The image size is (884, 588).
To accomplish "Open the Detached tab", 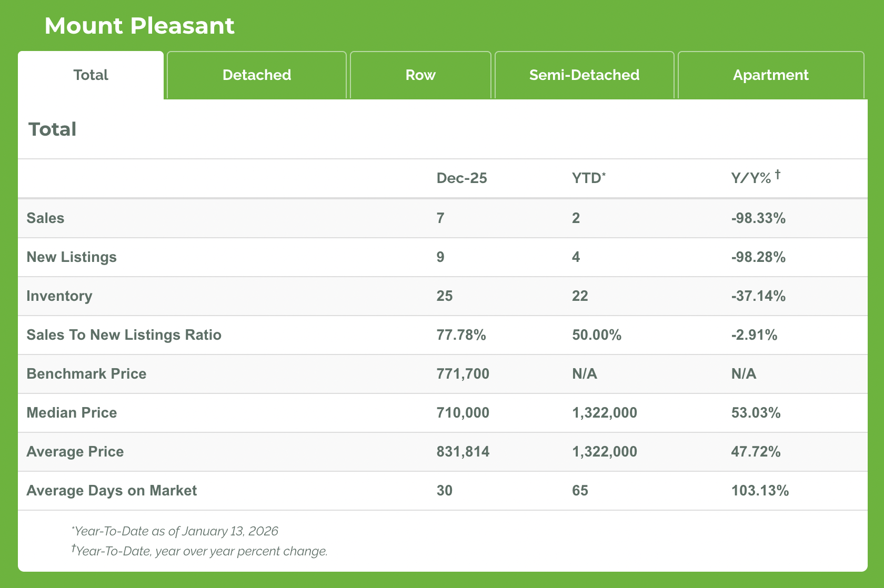I will tap(257, 75).
